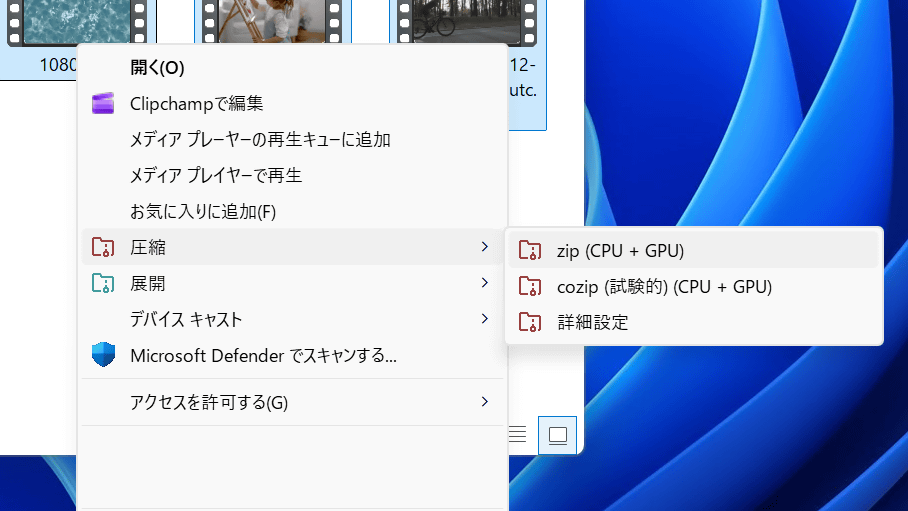The width and height of the screenshot is (908, 511).
Task: Select メディア プレーヤーの再生キューに追加
Action: (260, 139)
